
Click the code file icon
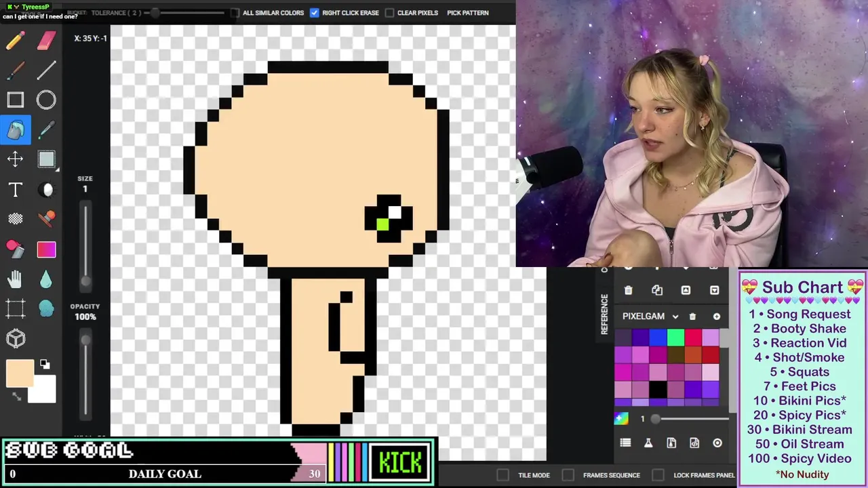pyautogui.click(x=694, y=443)
